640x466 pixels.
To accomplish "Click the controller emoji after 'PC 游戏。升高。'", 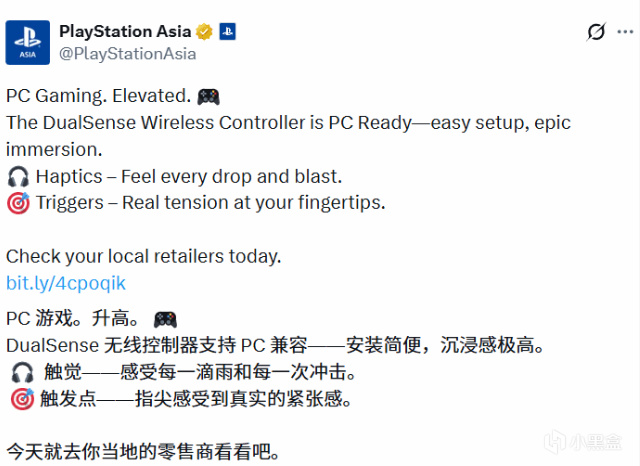I will (x=165, y=320).
